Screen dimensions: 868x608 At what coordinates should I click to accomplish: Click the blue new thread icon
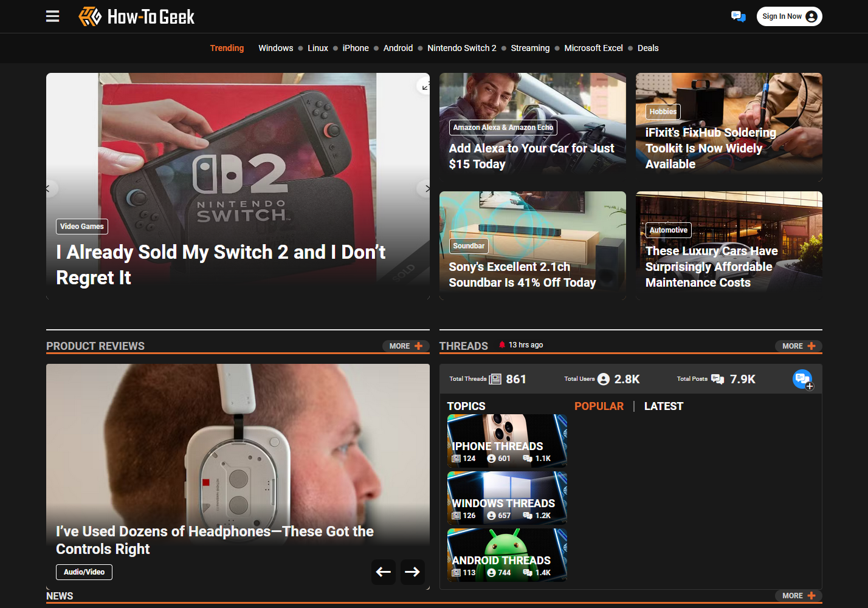[x=802, y=379]
